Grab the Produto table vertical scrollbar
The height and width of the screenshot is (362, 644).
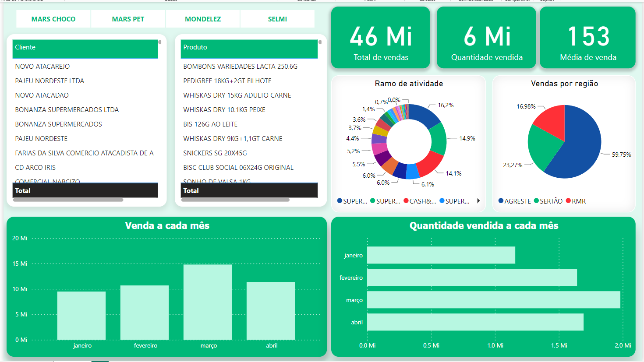[x=320, y=42]
